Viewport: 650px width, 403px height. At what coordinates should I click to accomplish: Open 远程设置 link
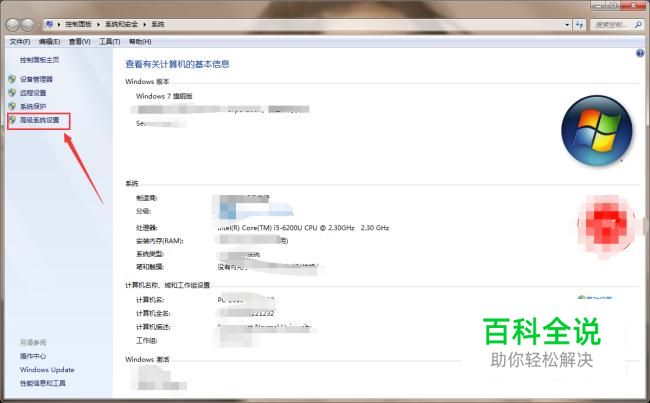click(x=33, y=93)
